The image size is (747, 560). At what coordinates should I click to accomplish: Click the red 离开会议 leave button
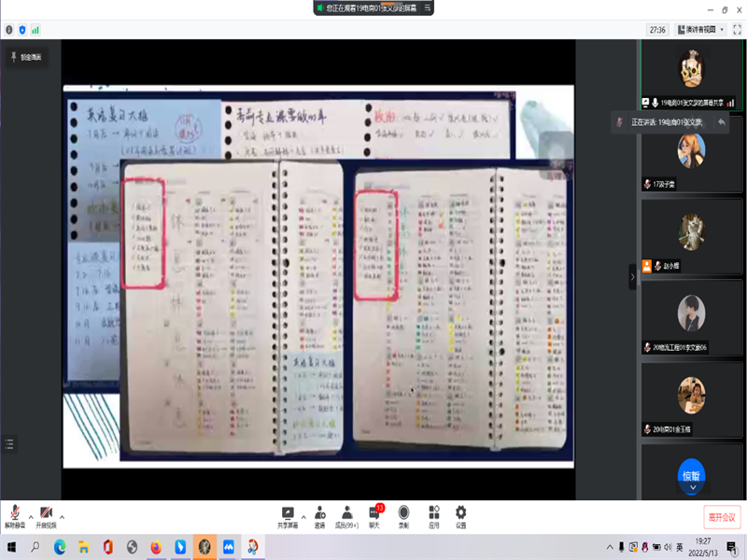coord(721,517)
